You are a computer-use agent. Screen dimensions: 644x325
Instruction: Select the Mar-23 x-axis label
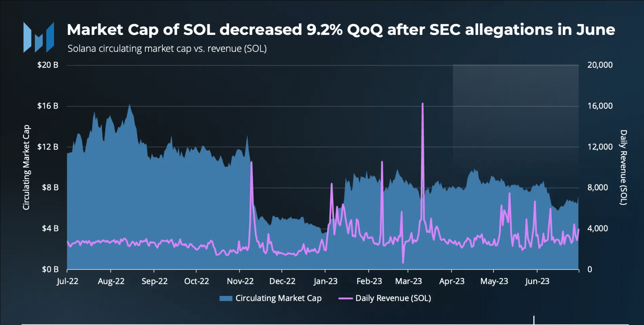409,281
